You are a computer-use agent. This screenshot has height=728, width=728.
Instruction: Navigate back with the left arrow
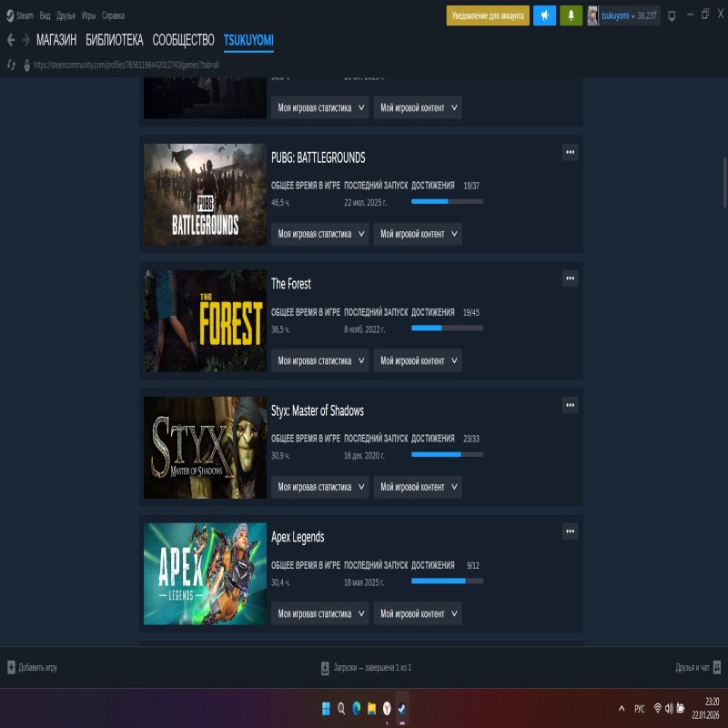pyautogui.click(x=10, y=40)
